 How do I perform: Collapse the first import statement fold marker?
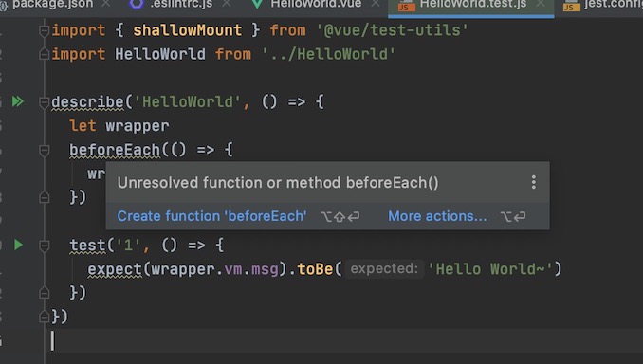(x=44, y=30)
